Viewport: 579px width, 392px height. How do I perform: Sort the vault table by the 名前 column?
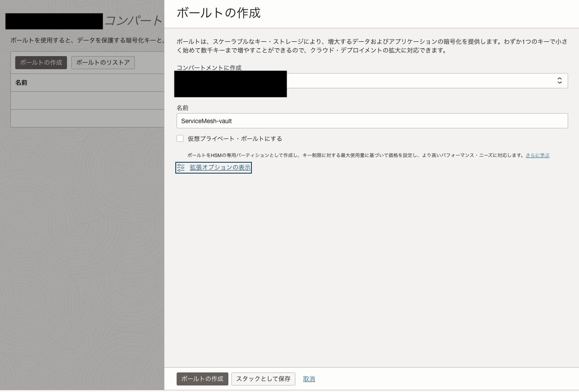click(x=22, y=82)
